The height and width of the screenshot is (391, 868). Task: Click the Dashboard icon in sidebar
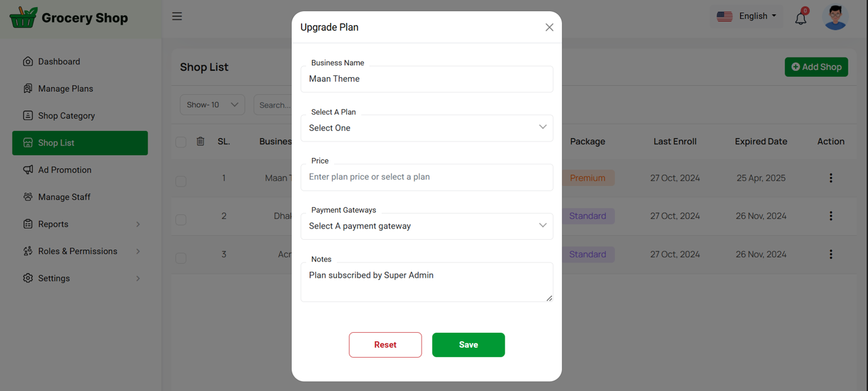(x=28, y=62)
